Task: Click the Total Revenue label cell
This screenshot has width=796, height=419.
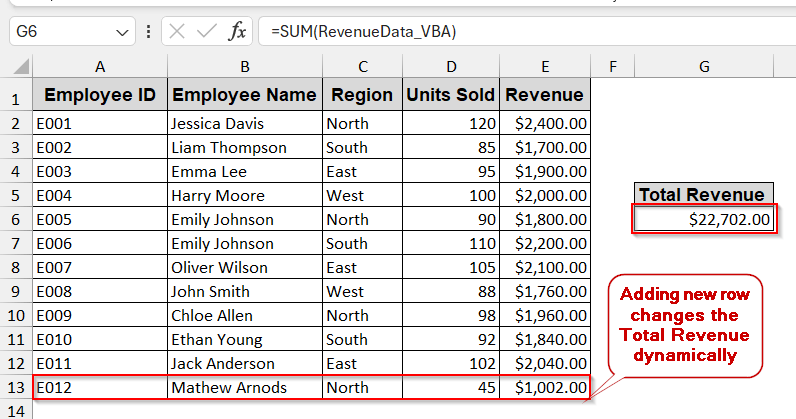Action: 704,195
